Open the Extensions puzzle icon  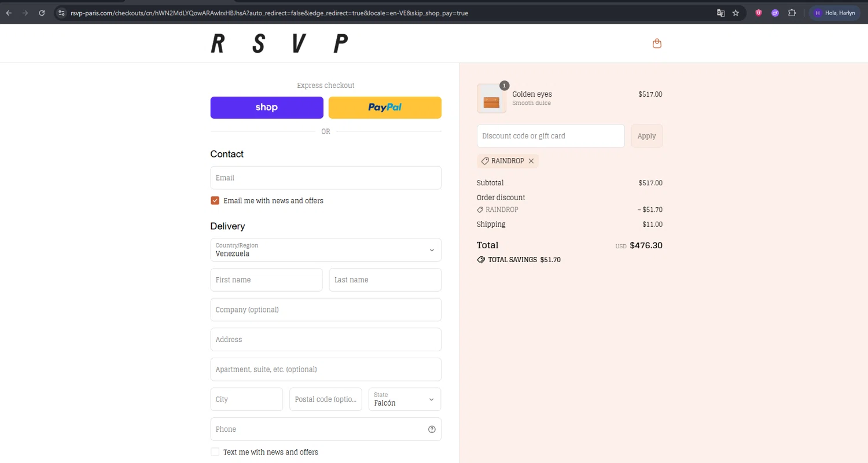tap(792, 13)
